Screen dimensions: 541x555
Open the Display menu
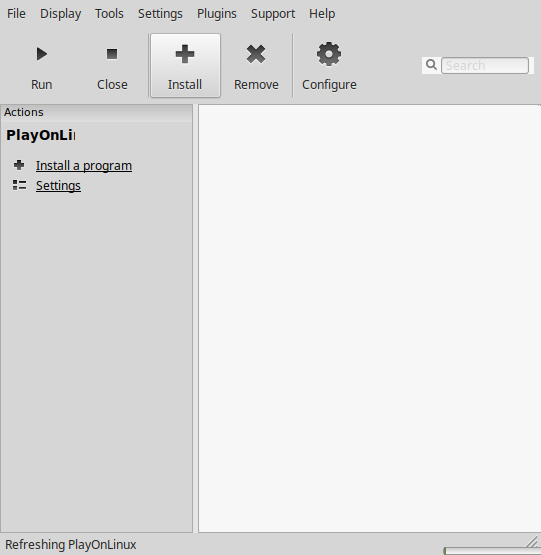pos(61,13)
